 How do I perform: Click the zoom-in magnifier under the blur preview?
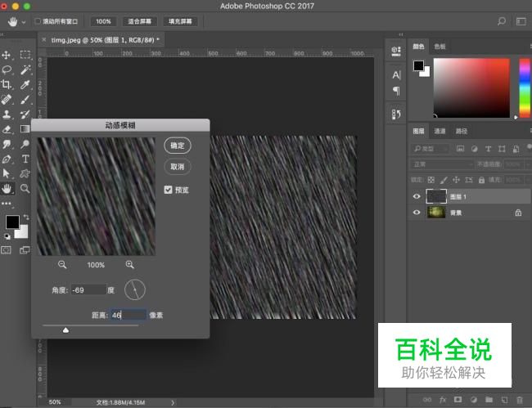tap(129, 264)
